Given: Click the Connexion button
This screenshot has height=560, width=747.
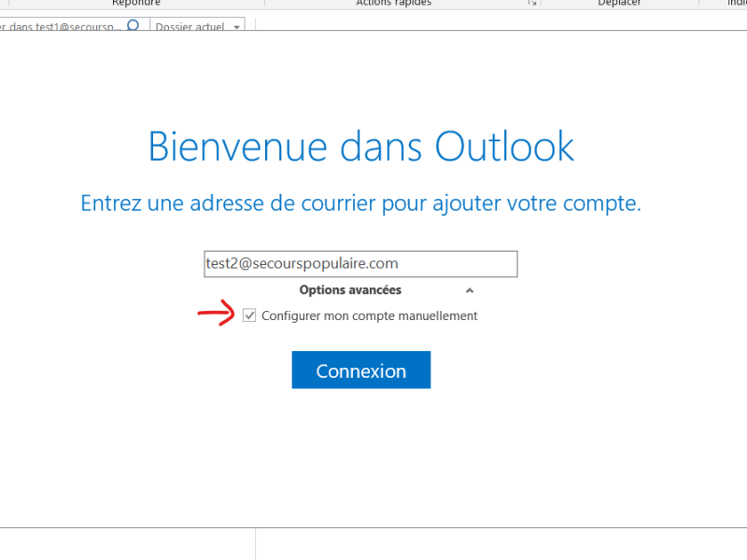Looking at the screenshot, I should pyautogui.click(x=361, y=370).
